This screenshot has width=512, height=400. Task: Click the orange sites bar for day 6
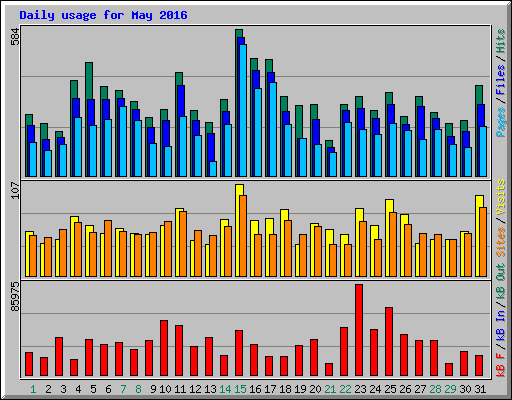coord(108,248)
